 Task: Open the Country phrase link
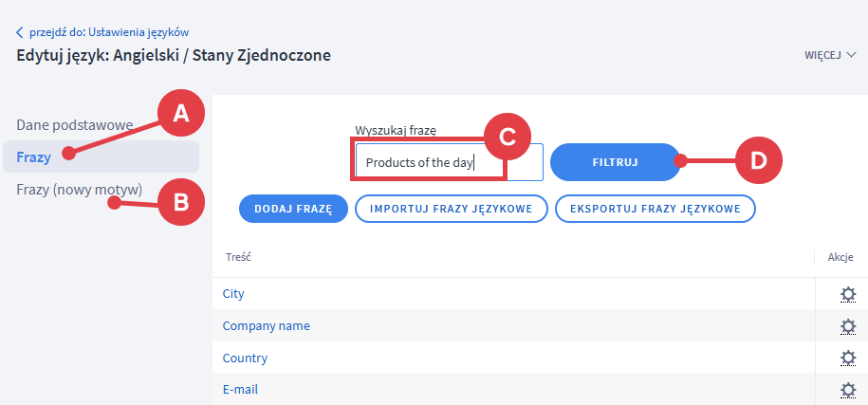(x=245, y=359)
